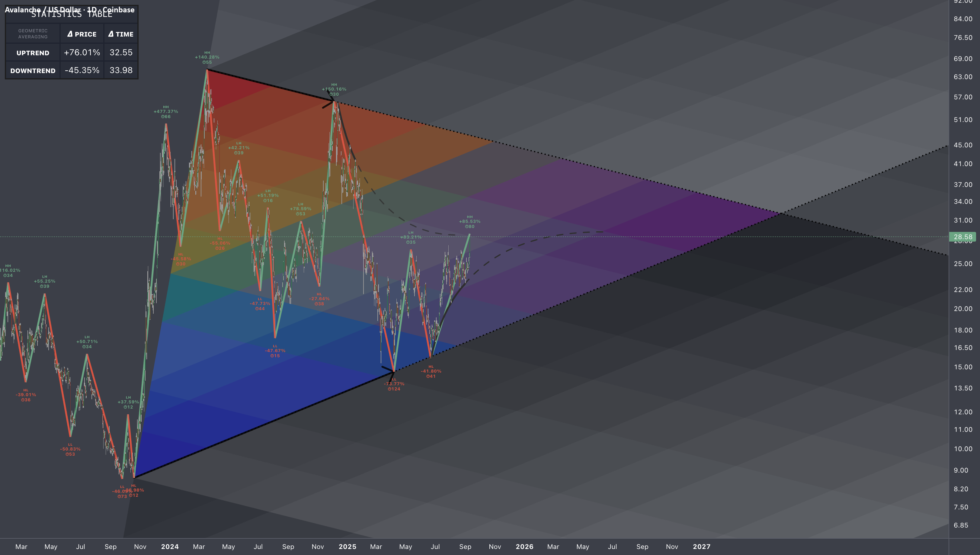Click the 33.98 downtrend time cell

(121, 71)
